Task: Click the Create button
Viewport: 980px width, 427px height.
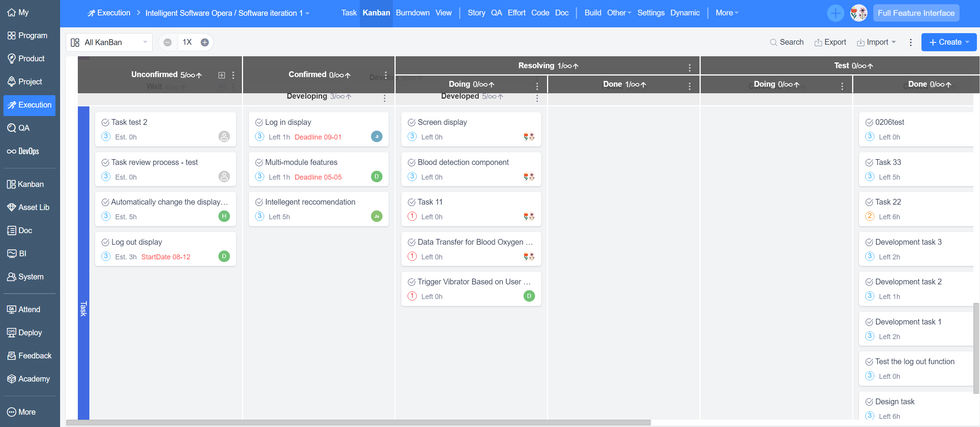Action: click(x=948, y=42)
